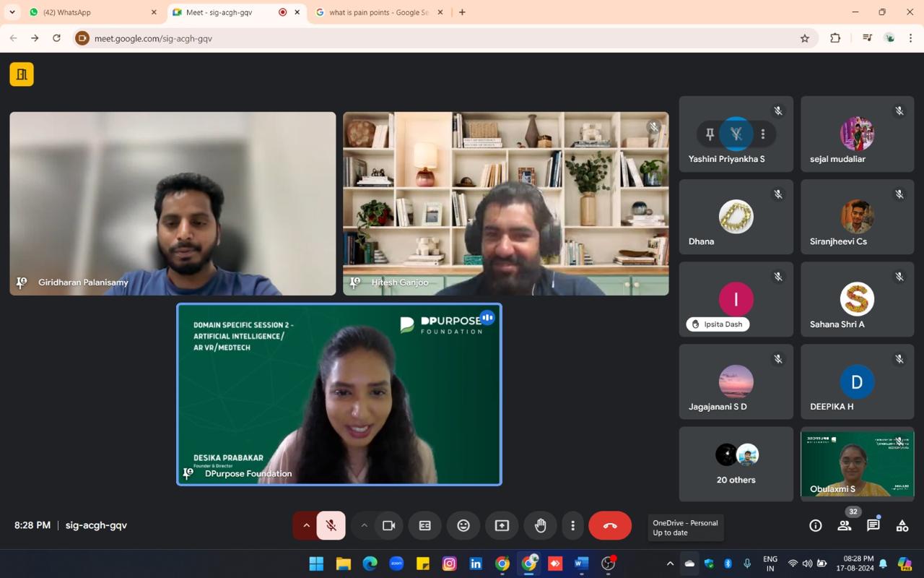Pin Yashini Priyankha S's tile
This screenshot has width=924, height=578.
tap(710, 134)
